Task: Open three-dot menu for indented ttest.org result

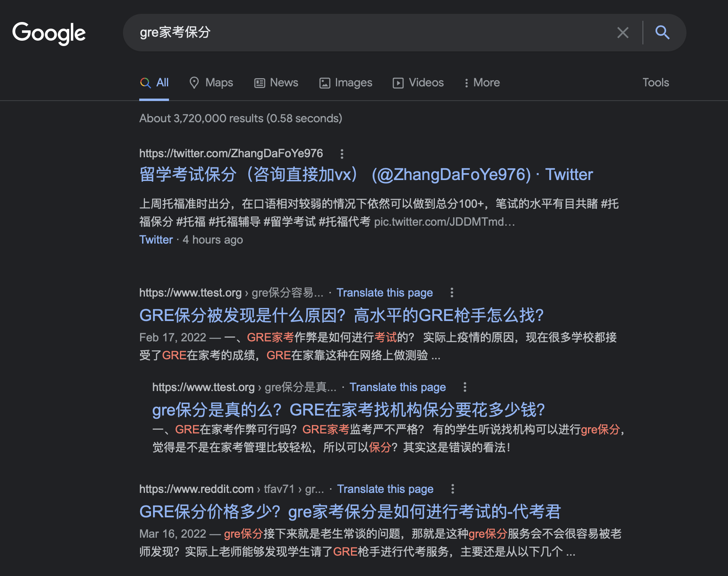Action: [x=465, y=387]
